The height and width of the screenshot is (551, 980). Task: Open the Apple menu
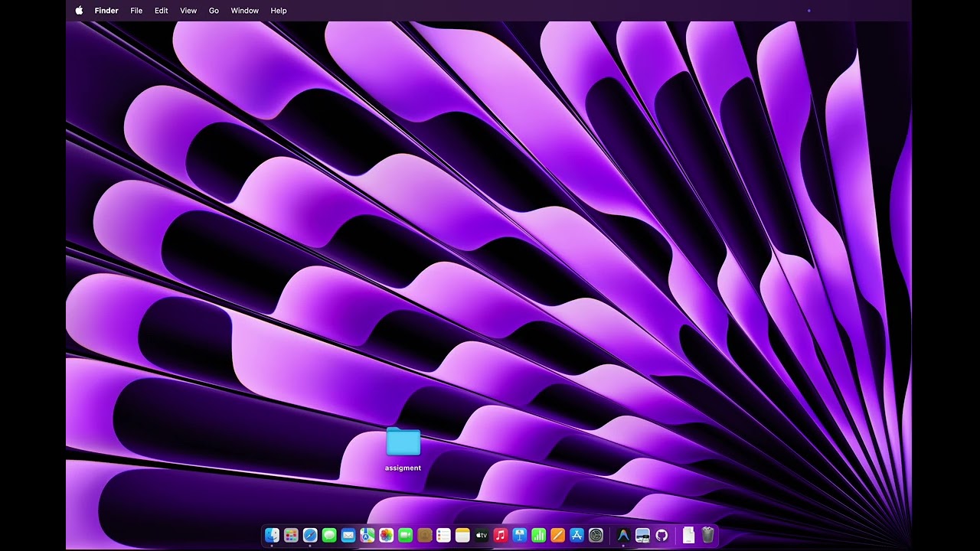click(x=79, y=11)
